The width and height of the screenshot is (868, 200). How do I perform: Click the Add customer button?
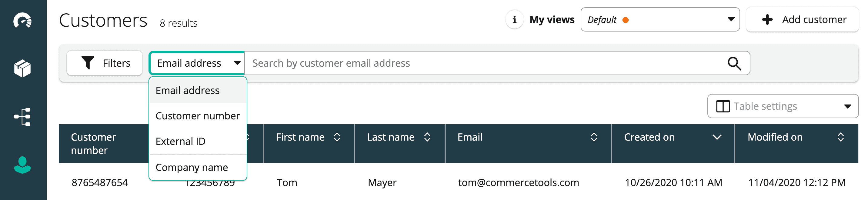click(803, 20)
